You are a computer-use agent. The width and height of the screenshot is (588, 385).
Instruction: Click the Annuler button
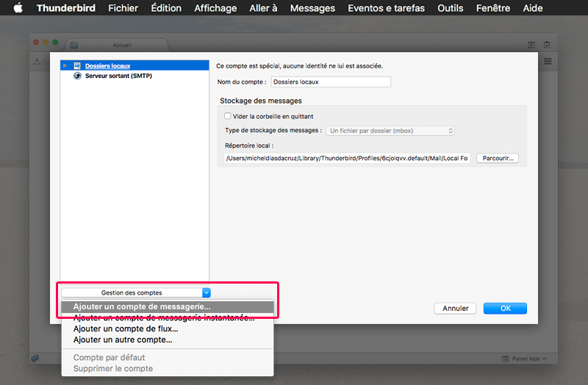(x=455, y=308)
